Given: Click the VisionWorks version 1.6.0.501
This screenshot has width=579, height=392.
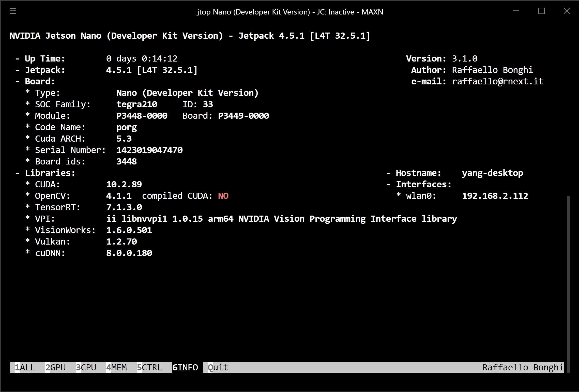Looking at the screenshot, I should click(x=129, y=230).
